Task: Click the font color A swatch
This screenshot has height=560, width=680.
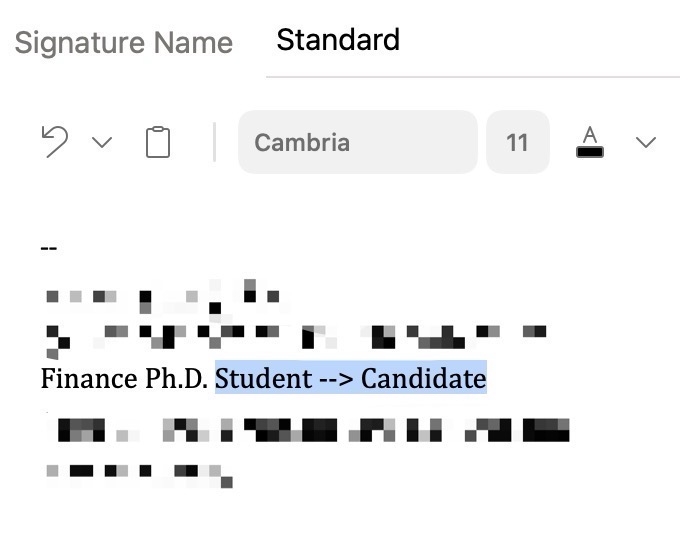Action: click(591, 142)
